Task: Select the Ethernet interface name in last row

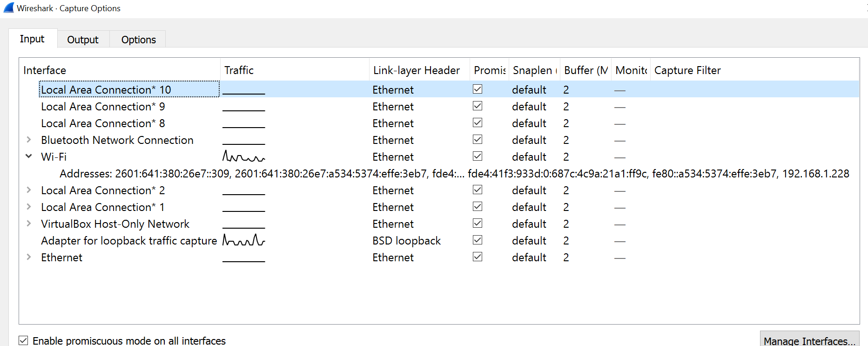Action: coord(61,257)
